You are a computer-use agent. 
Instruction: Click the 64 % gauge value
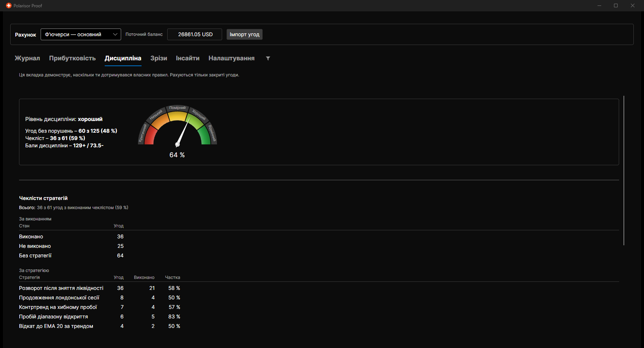(x=177, y=155)
